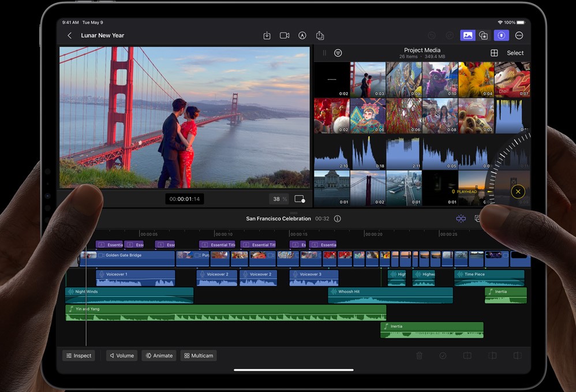Open the camera record icon

click(x=285, y=36)
